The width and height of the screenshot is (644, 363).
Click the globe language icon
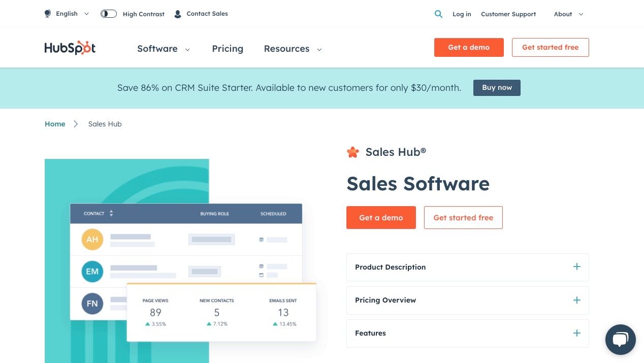48,14
